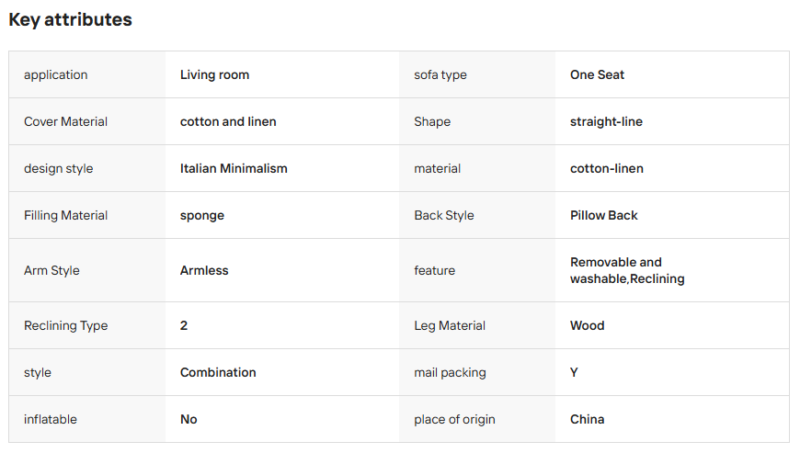Click the China place of origin value
800x453 pixels.
point(587,419)
